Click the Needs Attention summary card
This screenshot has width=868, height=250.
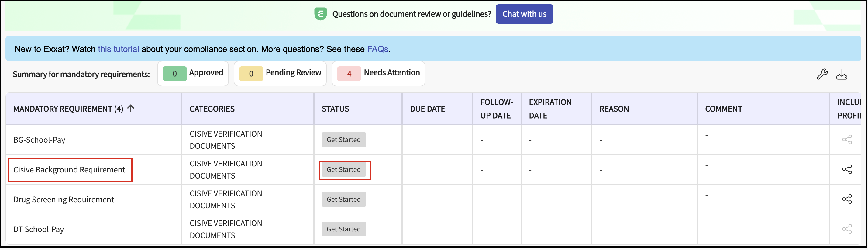point(378,73)
